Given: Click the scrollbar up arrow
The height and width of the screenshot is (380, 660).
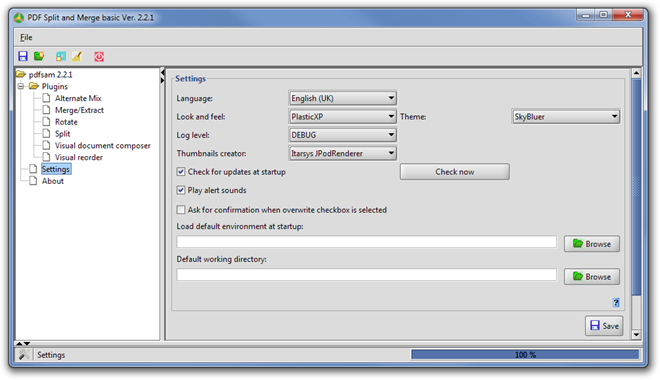Looking at the screenshot, I should coord(636,73).
